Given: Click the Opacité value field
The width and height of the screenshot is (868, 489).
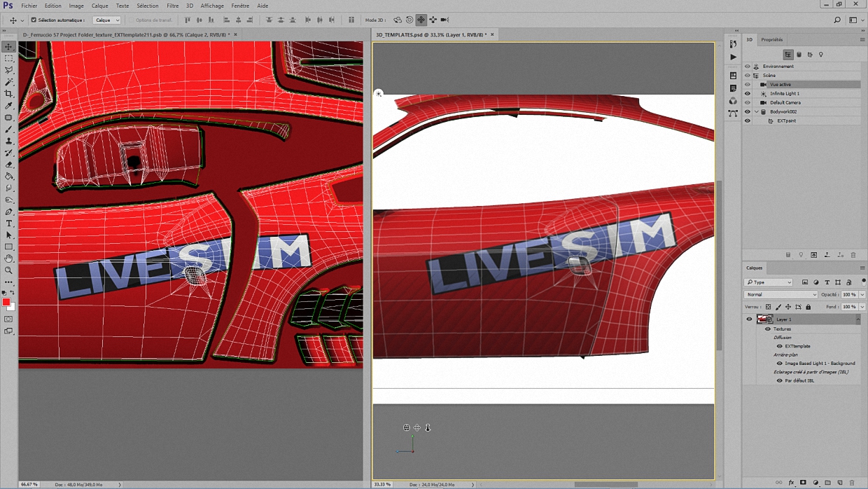Looking at the screenshot, I should [x=848, y=295].
